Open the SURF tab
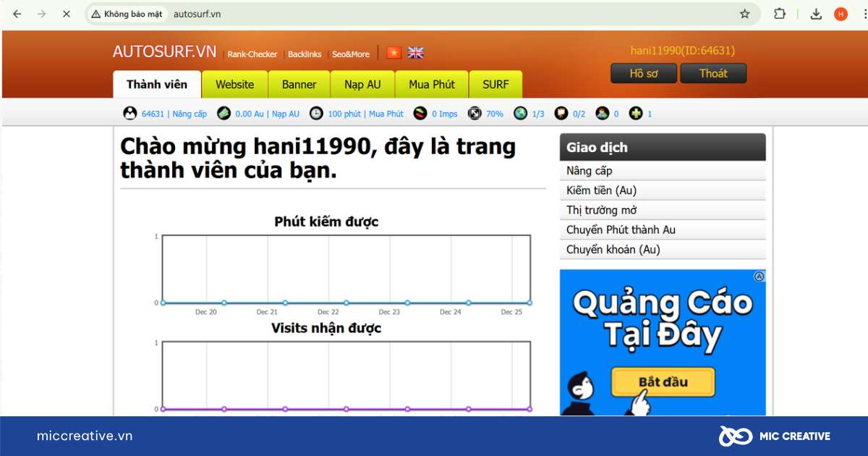 click(495, 84)
